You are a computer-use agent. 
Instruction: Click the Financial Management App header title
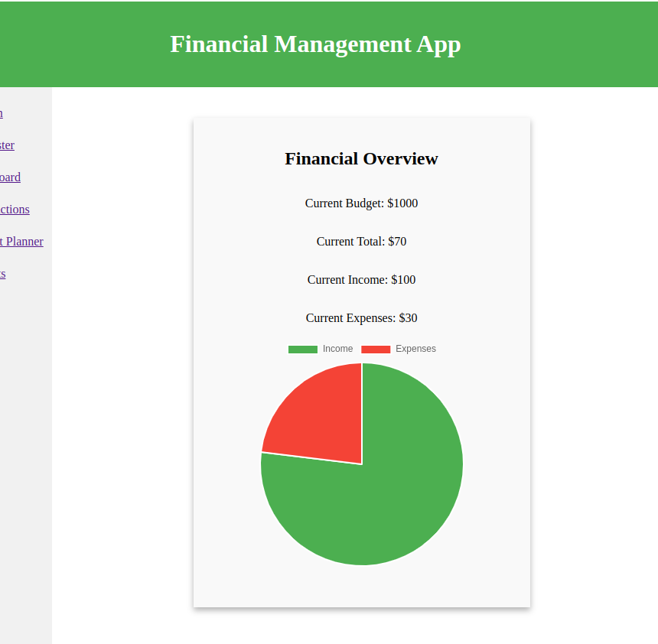click(315, 44)
